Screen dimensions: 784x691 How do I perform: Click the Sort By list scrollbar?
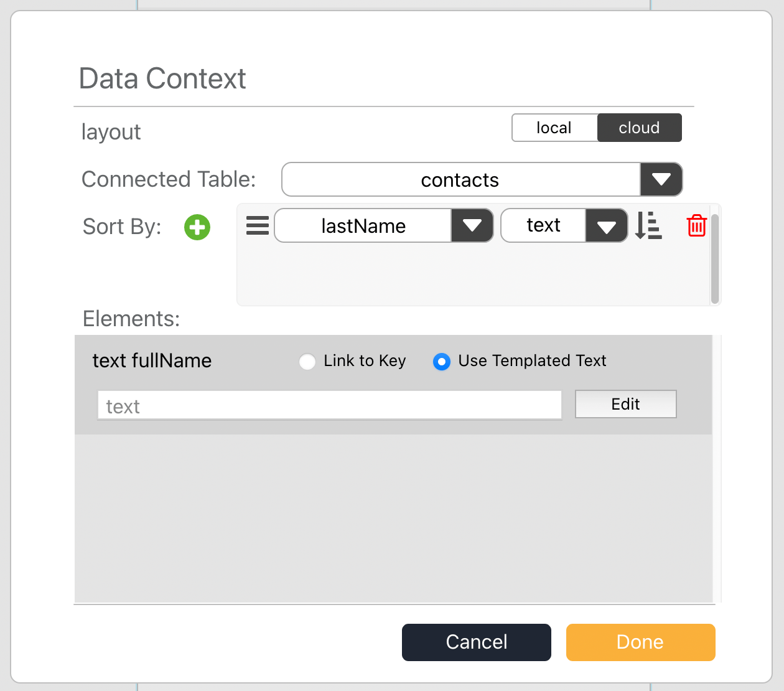point(715,258)
